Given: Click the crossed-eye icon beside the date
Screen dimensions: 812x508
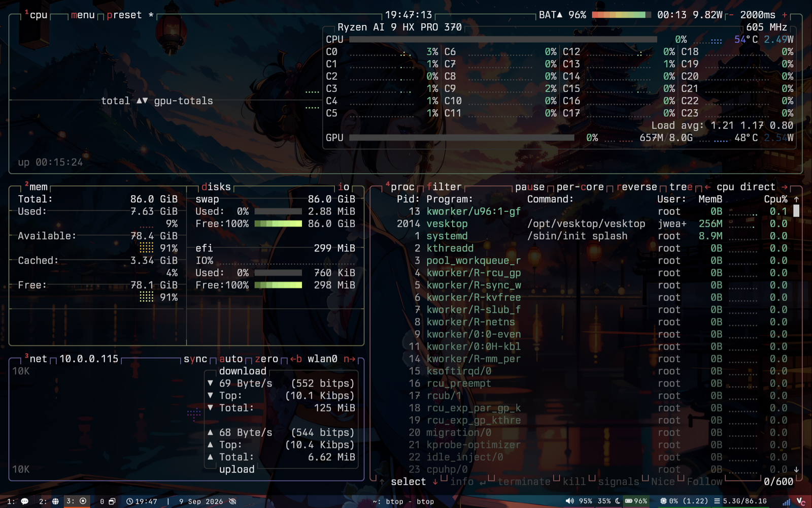Looking at the screenshot, I should click(x=232, y=501).
